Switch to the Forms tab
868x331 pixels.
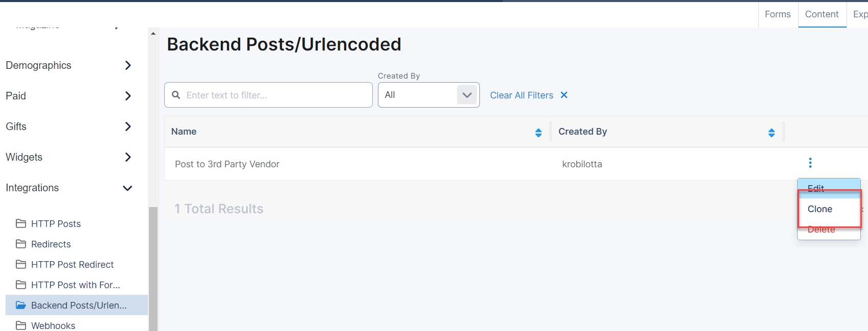[777, 14]
